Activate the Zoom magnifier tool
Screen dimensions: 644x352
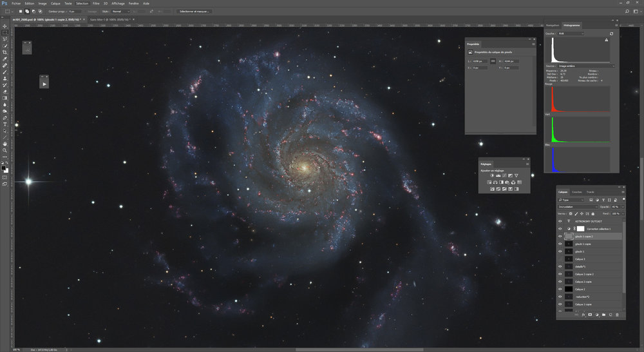click(x=5, y=150)
